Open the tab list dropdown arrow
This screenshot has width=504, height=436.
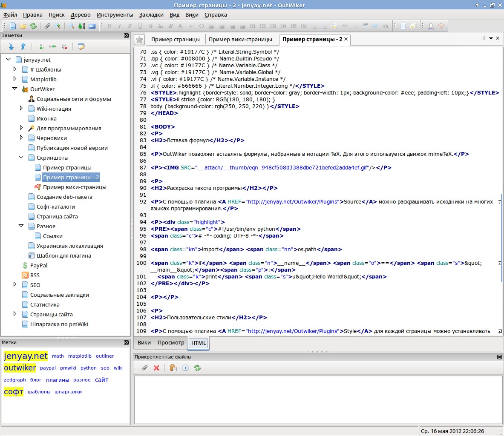491,39
